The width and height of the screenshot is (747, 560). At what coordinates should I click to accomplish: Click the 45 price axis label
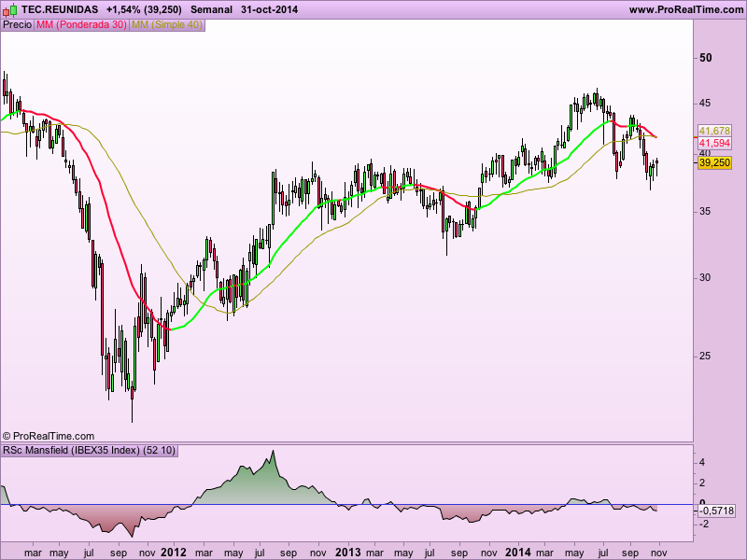(706, 104)
